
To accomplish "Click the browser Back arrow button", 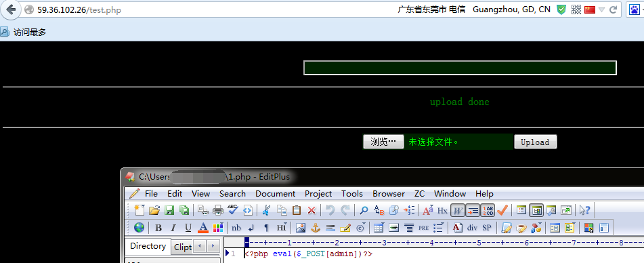I will 11,9.
